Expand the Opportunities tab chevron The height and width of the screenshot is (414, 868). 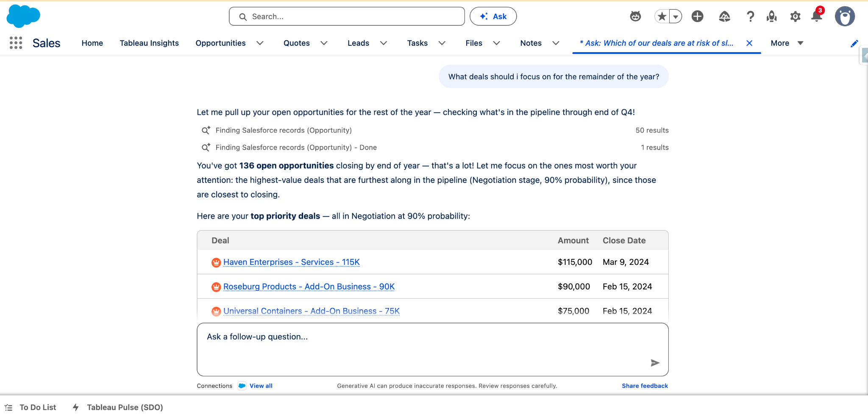coord(260,43)
